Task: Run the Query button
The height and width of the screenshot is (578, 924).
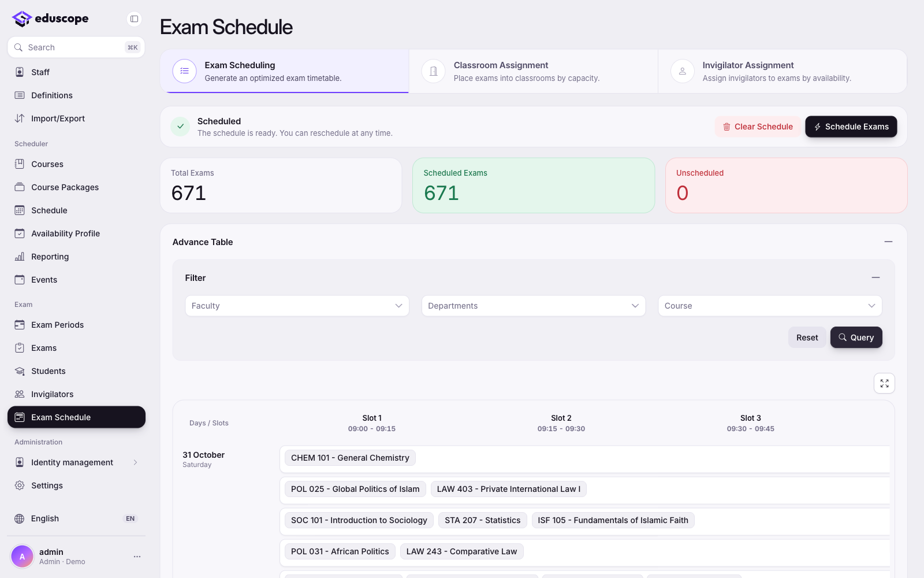Action: (856, 338)
